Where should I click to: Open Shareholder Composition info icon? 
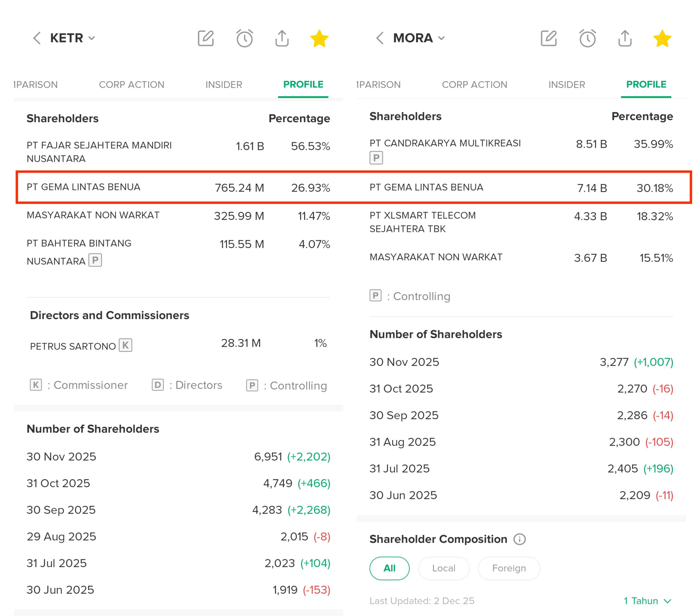[520, 539]
